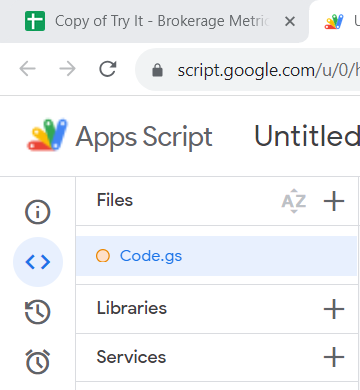The width and height of the screenshot is (360, 390).
Task: Add a service with Services plus
Action: [x=334, y=357]
